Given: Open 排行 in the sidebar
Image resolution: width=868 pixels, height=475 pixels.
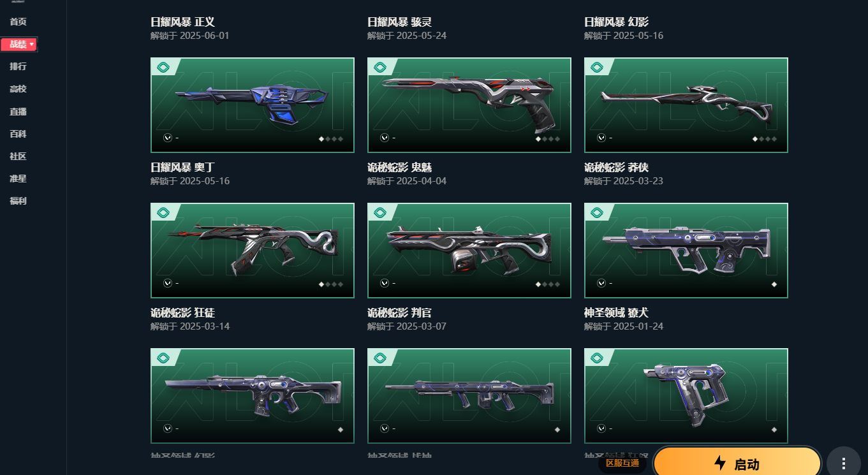Looking at the screenshot, I should pos(18,66).
